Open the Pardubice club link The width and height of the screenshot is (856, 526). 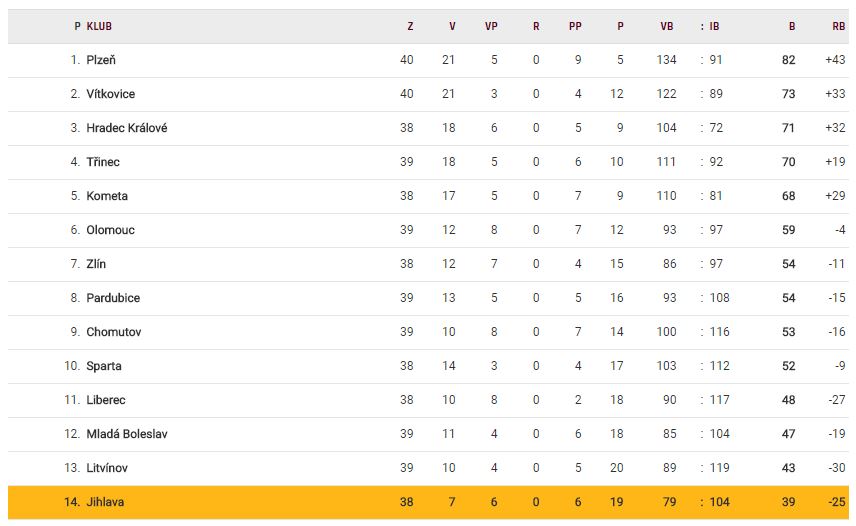coord(113,298)
